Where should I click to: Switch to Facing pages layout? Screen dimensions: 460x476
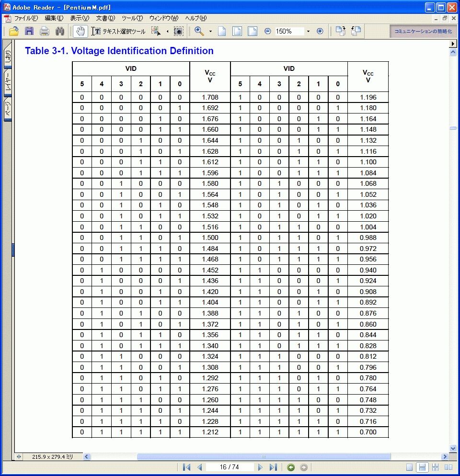point(448,467)
